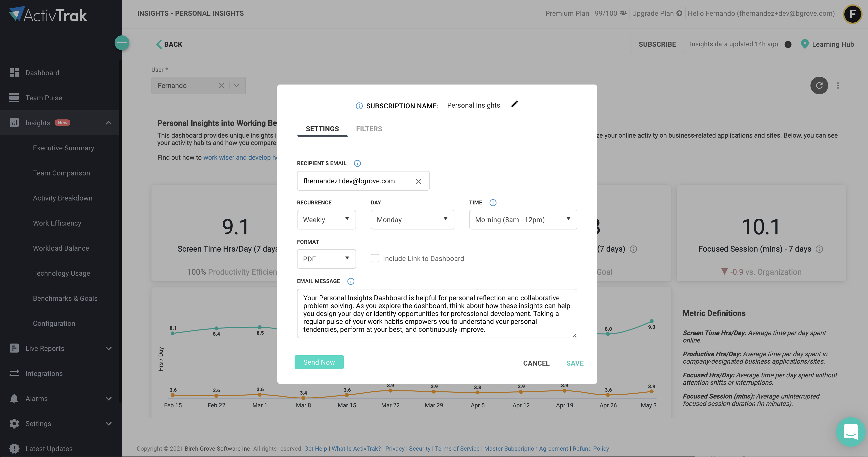Image resolution: width=868 pixels, height=457 pixels.
Task: Show the Email Message info icon
Action: pyautogui.click(x=350, y=281)
